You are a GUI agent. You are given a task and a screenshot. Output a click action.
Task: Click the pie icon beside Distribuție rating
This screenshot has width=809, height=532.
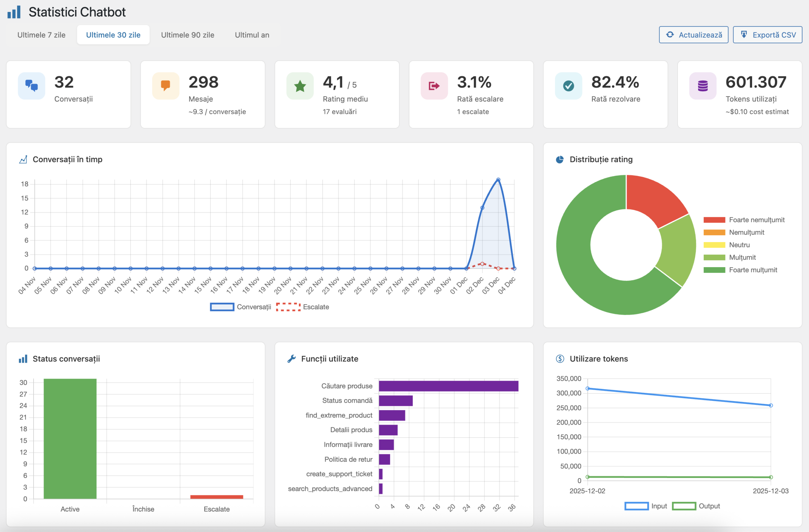point(559,159)
